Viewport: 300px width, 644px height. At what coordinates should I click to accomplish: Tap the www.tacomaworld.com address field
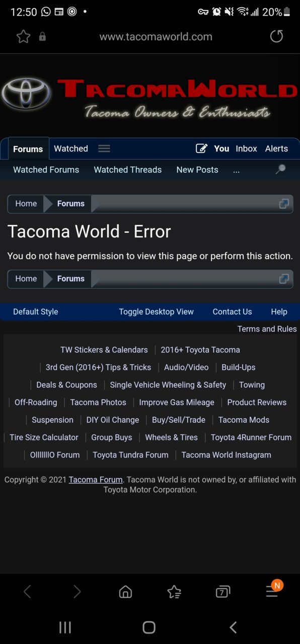click(x=156, y=36)
